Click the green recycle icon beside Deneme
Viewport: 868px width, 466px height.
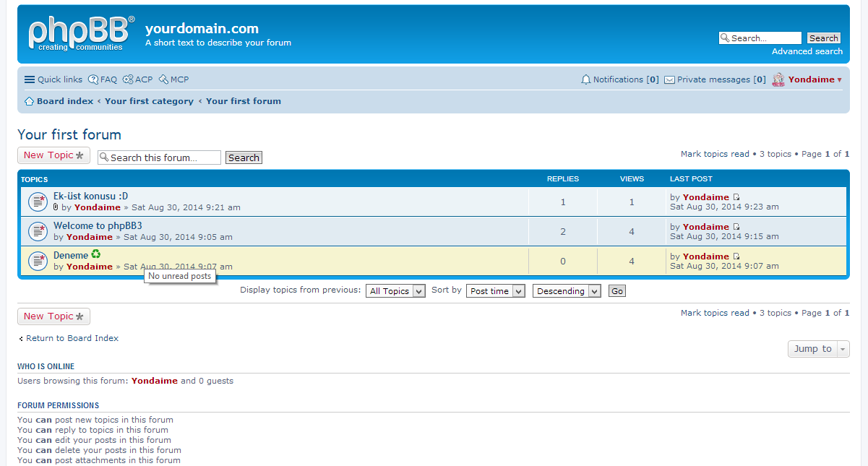95,254
